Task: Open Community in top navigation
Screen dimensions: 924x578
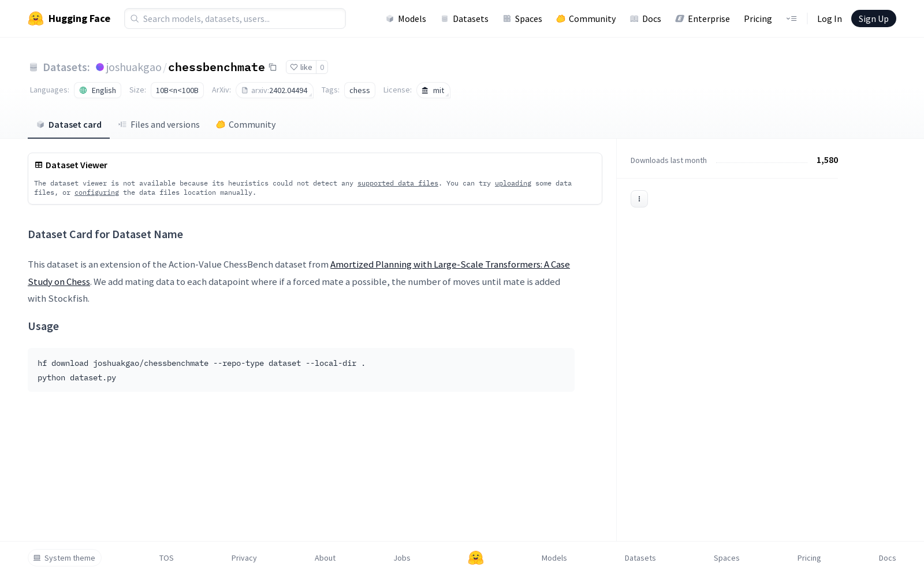Action: coord(586,18)
